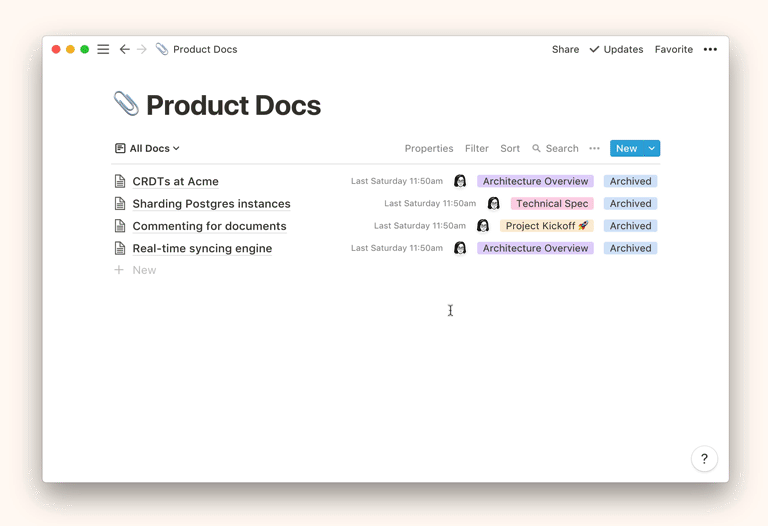Screen dimensions: 768x526
Task: Open the Sort options
Action: coord(510,148)
